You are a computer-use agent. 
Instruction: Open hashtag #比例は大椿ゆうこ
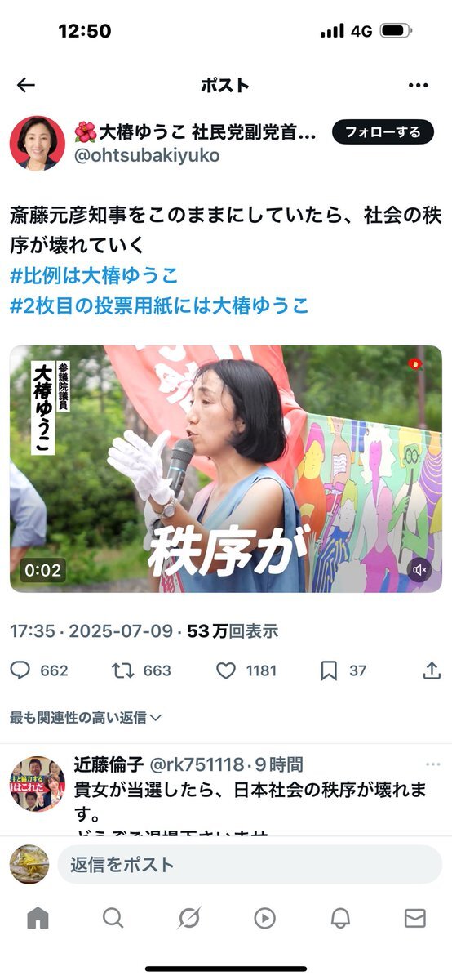point(94,275)
